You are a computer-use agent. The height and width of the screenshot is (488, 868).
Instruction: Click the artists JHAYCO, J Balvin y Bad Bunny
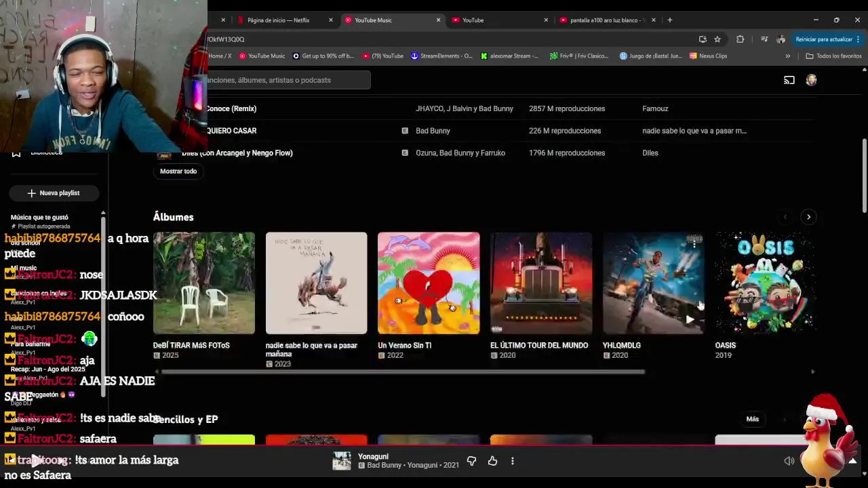tap(465, 108)
